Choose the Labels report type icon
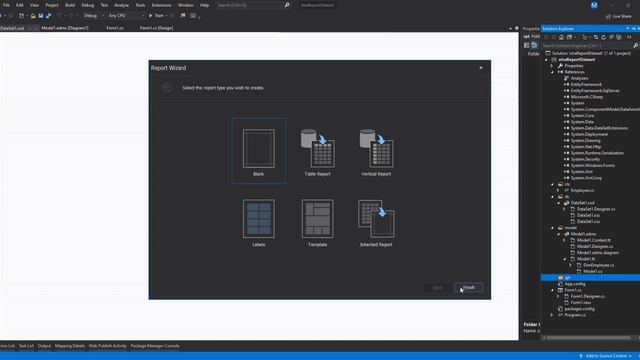640x360 pixels. click(259, 219)
